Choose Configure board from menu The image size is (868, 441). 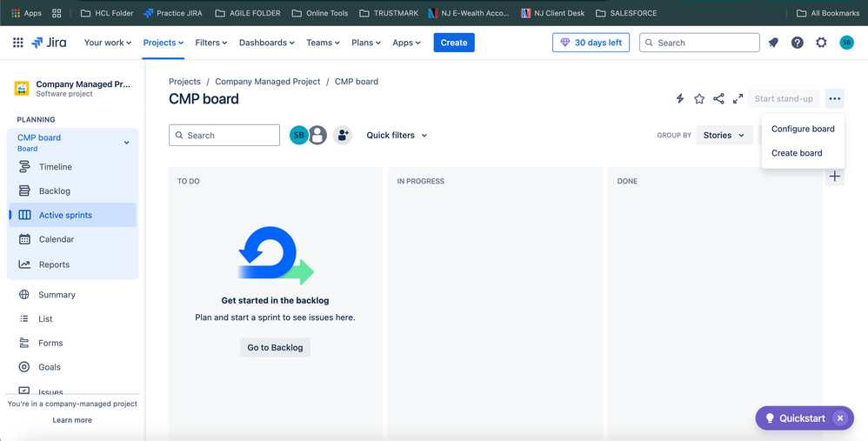(804, 129)
